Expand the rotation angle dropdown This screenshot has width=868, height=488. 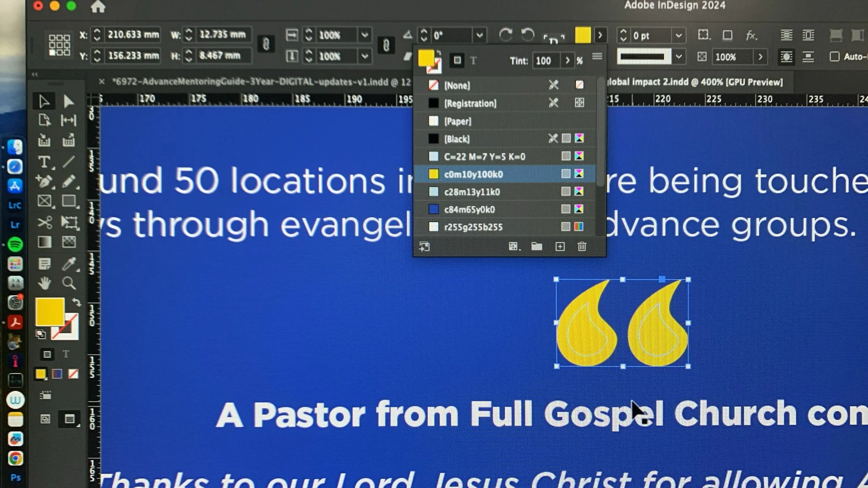tap(479, 35)
